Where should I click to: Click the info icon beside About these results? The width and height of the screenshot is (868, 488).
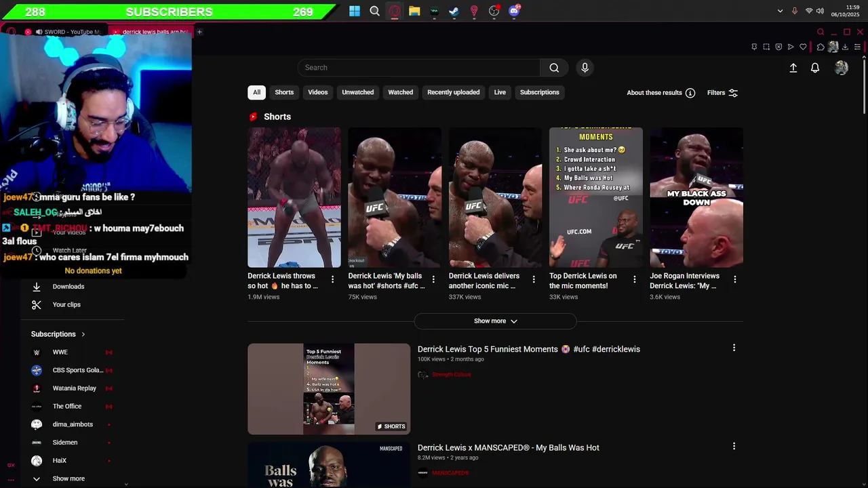point(690,93)
